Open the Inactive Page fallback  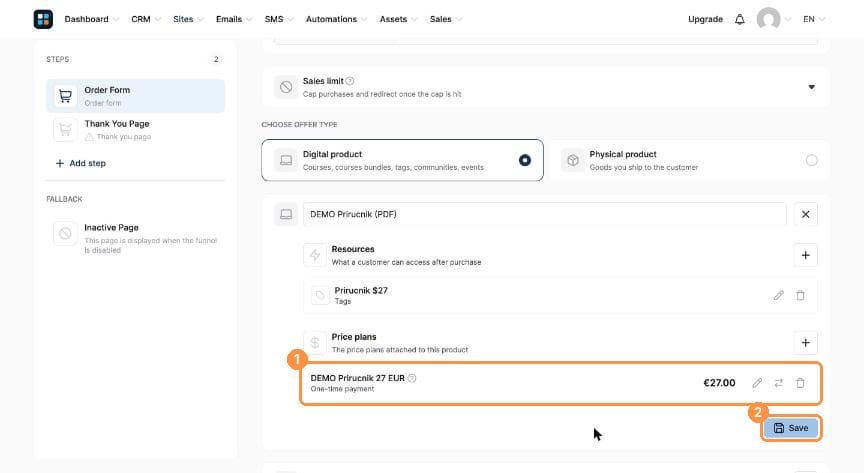136,238
